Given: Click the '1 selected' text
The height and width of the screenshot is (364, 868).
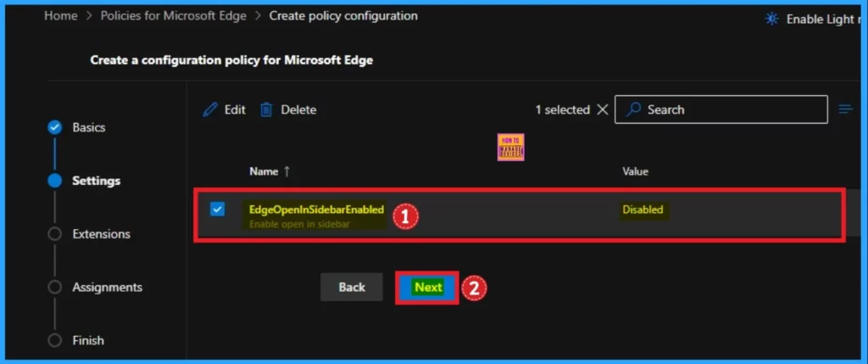Looking at the screenshot, I should pos(563,109).
